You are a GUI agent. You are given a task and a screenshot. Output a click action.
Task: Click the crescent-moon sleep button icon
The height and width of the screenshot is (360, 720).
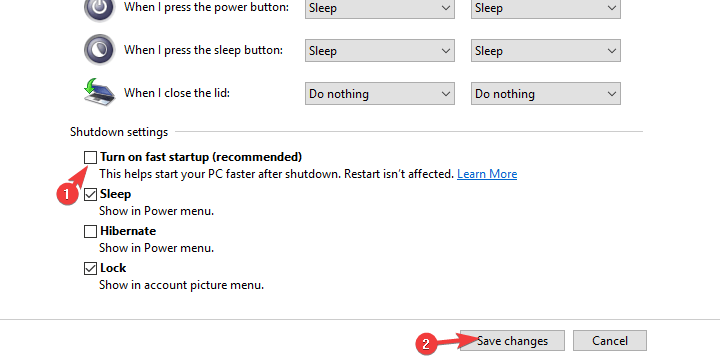coord(99,50)
